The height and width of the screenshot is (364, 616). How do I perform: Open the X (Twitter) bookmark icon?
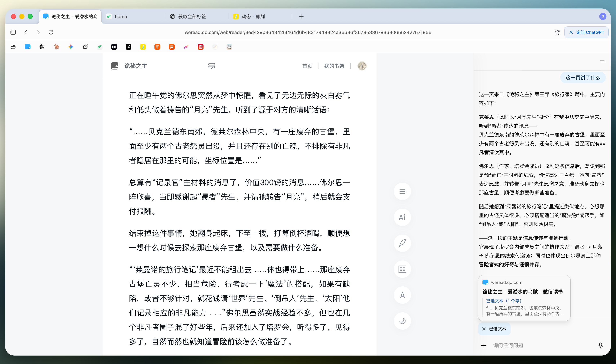(128, 47)
